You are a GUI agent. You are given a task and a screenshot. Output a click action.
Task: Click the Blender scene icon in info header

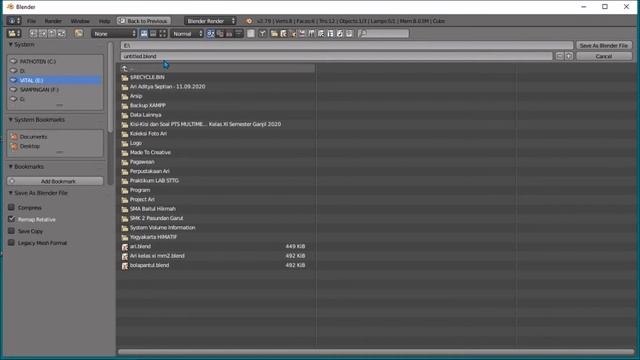(249, 21)
